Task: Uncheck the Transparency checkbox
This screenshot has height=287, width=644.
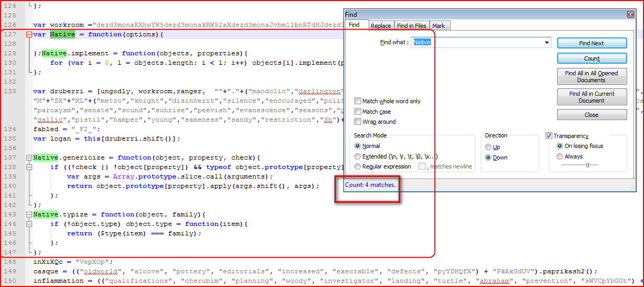Action: (x=549, y=136)
